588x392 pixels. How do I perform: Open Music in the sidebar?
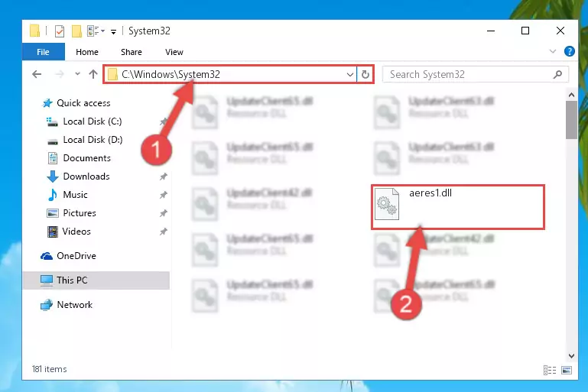75,195
